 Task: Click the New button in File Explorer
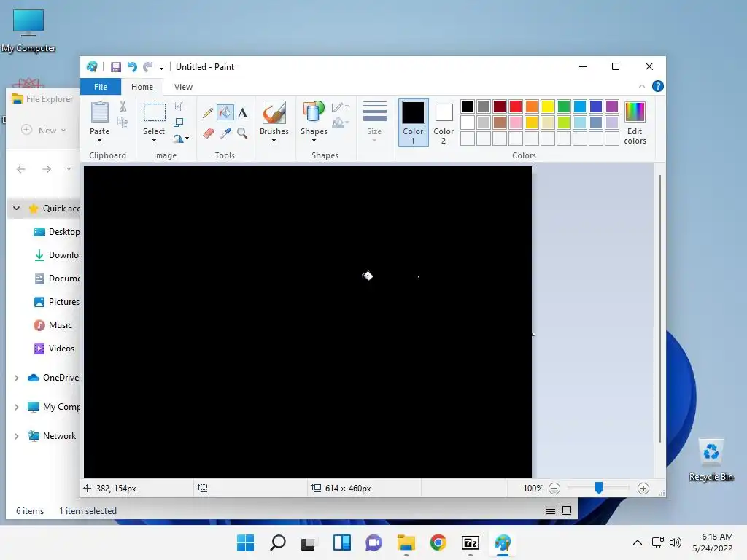coord(43,130)
